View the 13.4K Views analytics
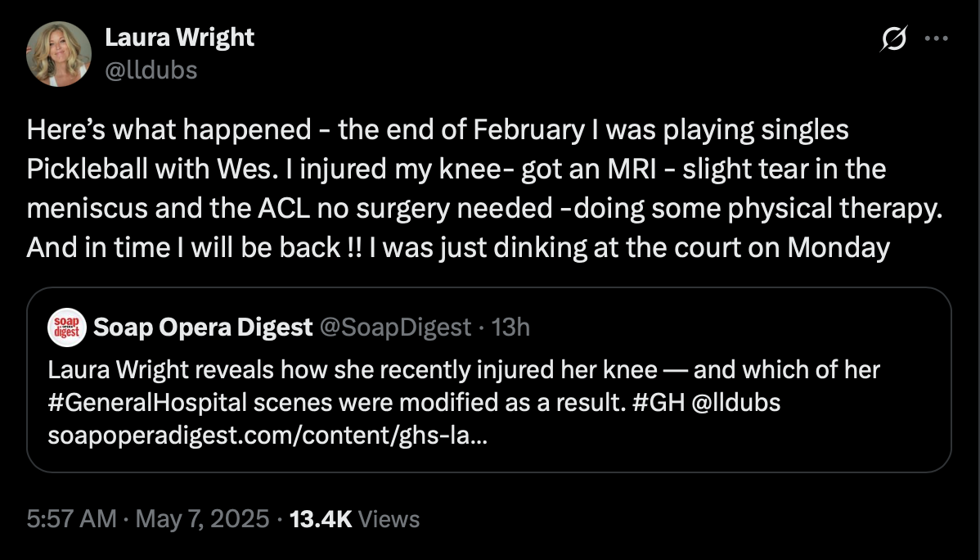 pos(354,519)
